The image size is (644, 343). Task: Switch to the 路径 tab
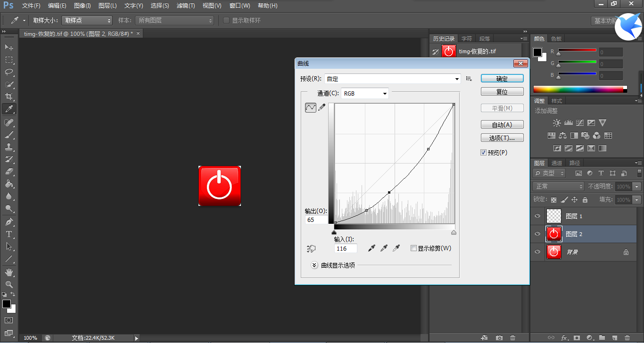pyautogui.click(x=575, y=163)
